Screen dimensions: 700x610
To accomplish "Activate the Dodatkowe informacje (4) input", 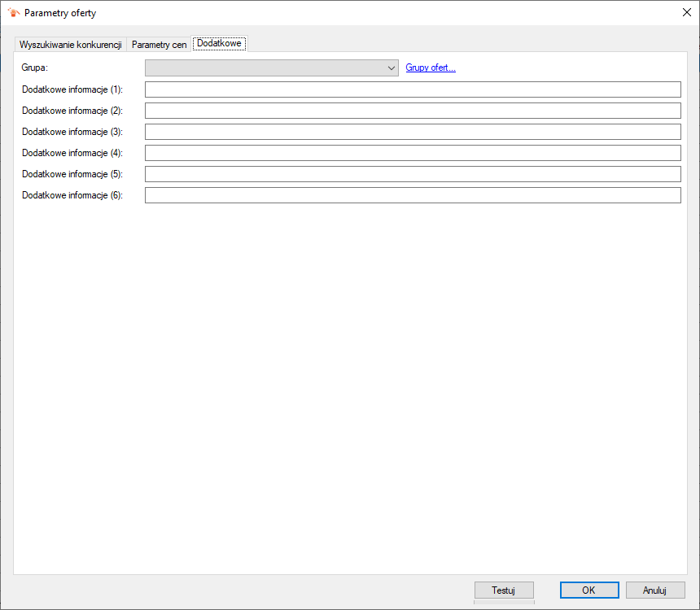I will (x=413, y=153).
